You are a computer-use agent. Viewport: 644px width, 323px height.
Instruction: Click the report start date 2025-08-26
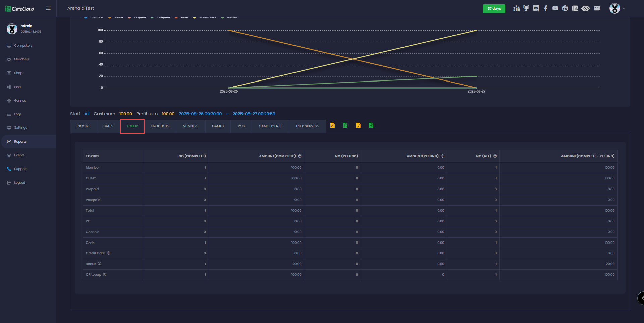coord(200,114)
